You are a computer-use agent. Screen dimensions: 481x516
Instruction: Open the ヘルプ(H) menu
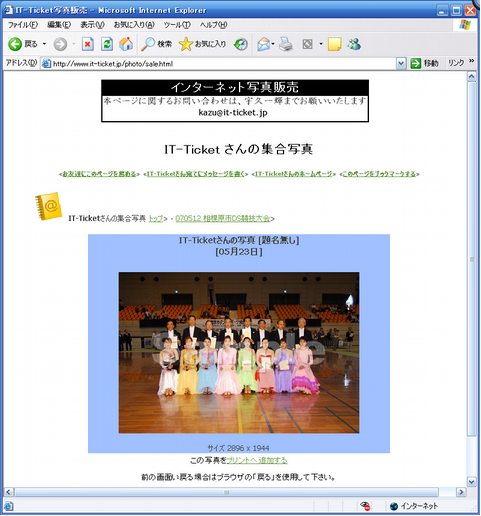[x=214, y=25]
